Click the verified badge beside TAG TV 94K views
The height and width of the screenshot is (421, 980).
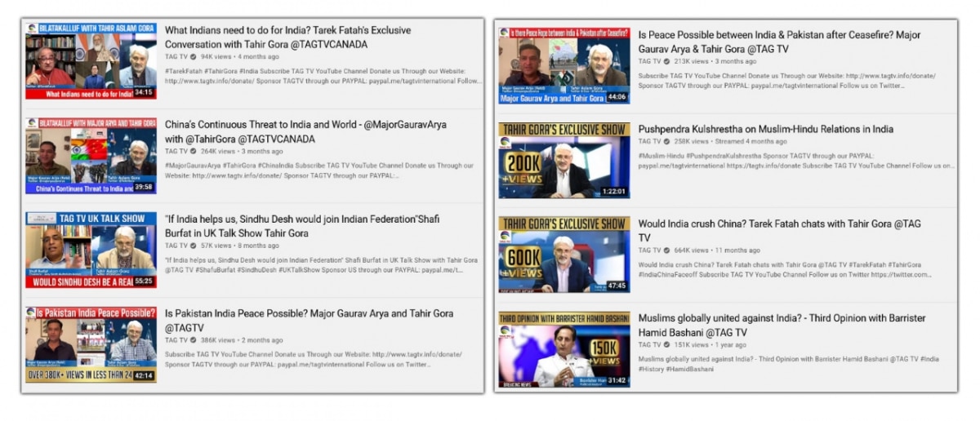tap(194, 57)
